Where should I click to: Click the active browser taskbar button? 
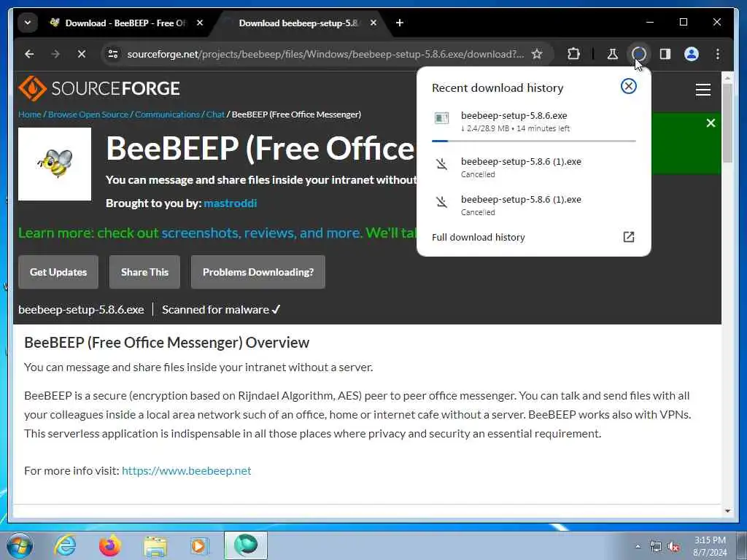pos(246,545)
